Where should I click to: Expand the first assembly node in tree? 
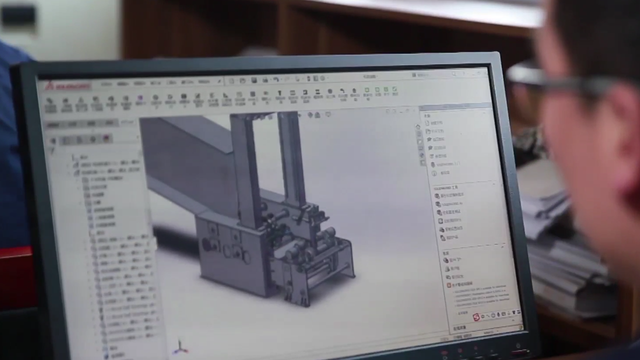[69, 164]
